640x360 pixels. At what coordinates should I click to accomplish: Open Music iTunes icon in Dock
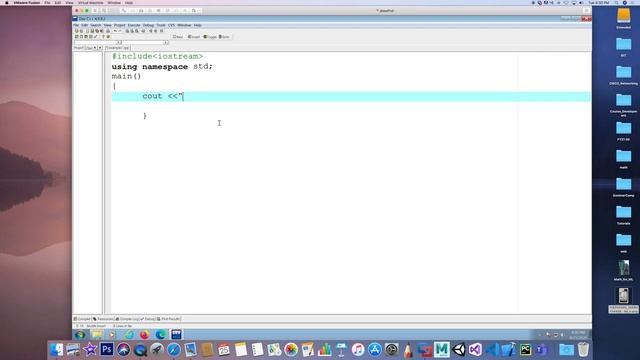pyautogui.click(x=358, y=350)
